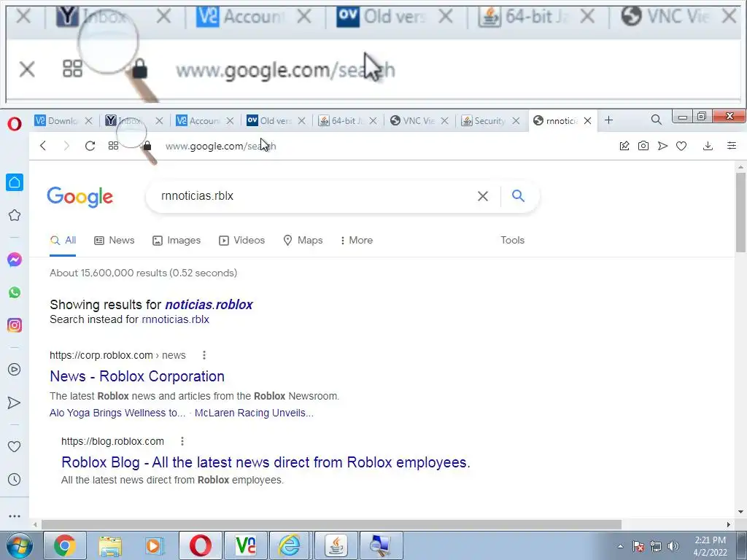Edit page share icon in address bar
The width and height of the screenshot is (747, 560).
click(x=624, y=146)
